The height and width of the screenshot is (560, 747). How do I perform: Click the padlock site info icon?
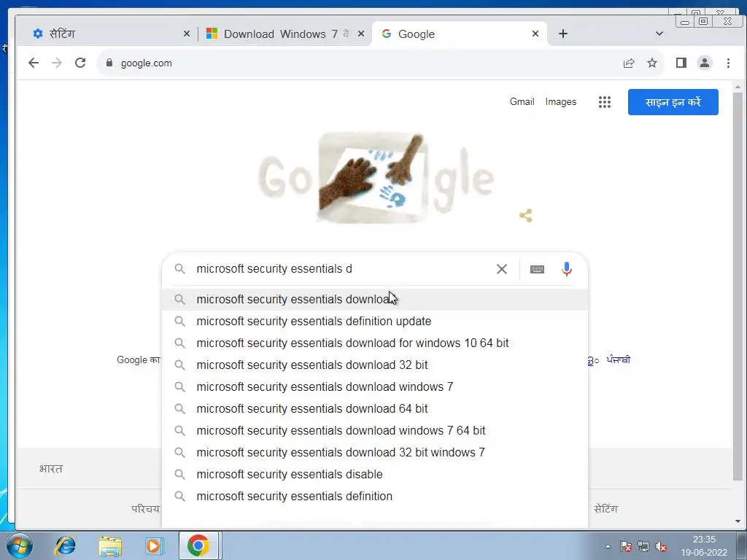pyautogui.click(x=109, y=63)
